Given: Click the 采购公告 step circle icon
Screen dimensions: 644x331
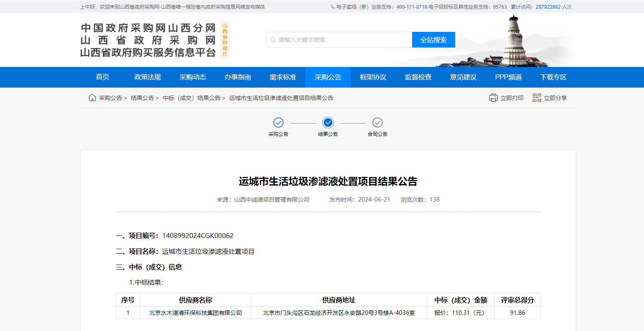Looking at the screenshot, I should pyautogui.click(x=278, y=123).
